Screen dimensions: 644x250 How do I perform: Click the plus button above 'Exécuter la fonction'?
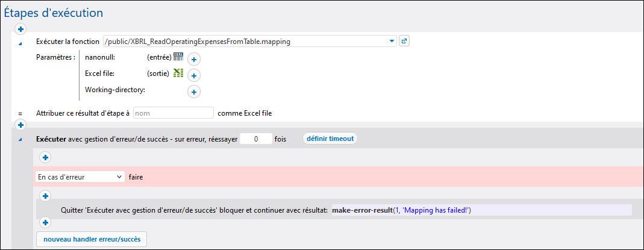(x=20, y=29)
